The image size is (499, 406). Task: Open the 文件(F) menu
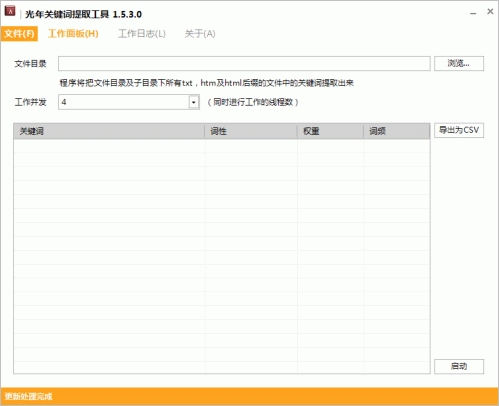(x=19, y=34)
